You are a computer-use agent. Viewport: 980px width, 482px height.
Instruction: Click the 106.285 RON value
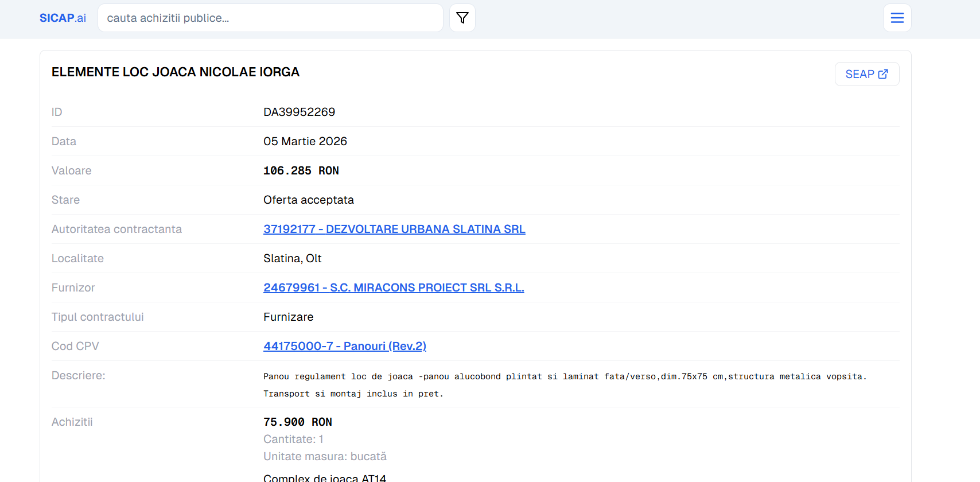(301, 170)
